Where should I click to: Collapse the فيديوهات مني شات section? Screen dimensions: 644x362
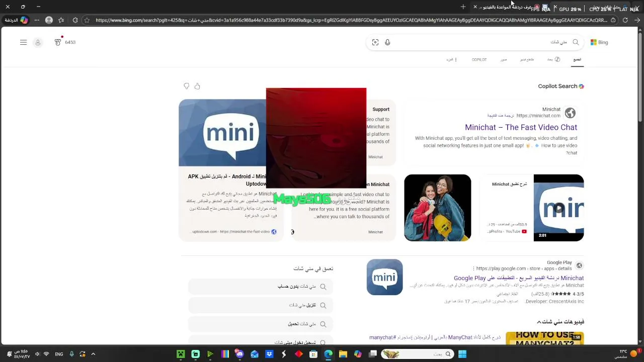click(560, 322)
